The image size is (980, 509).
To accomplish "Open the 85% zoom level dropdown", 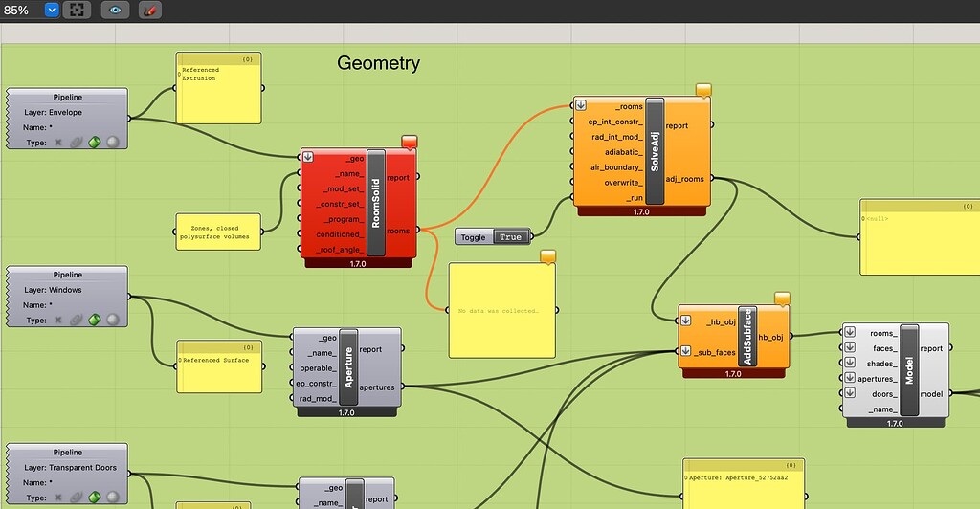I will [x=52, y=11].
